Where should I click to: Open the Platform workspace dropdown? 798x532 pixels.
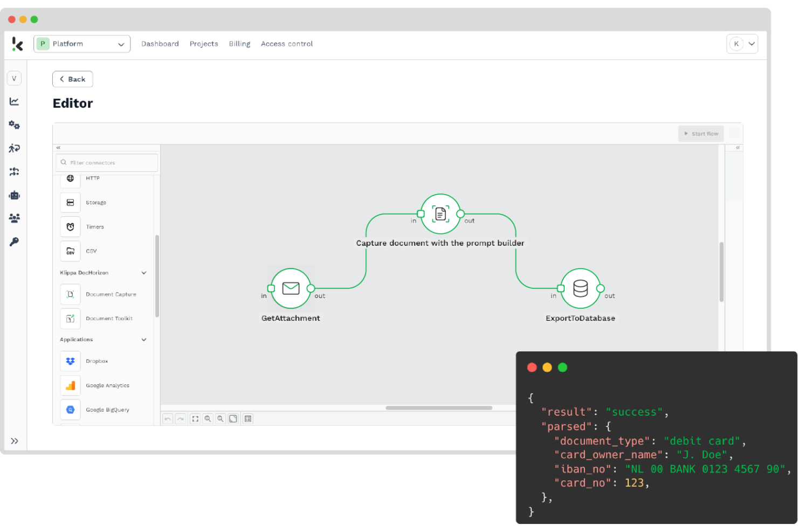click(121, 44)
